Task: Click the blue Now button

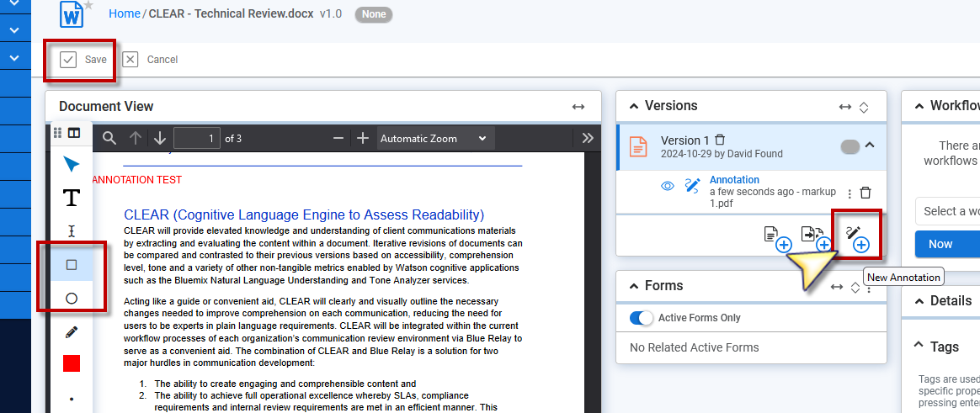Action: [x=947, y=244]
